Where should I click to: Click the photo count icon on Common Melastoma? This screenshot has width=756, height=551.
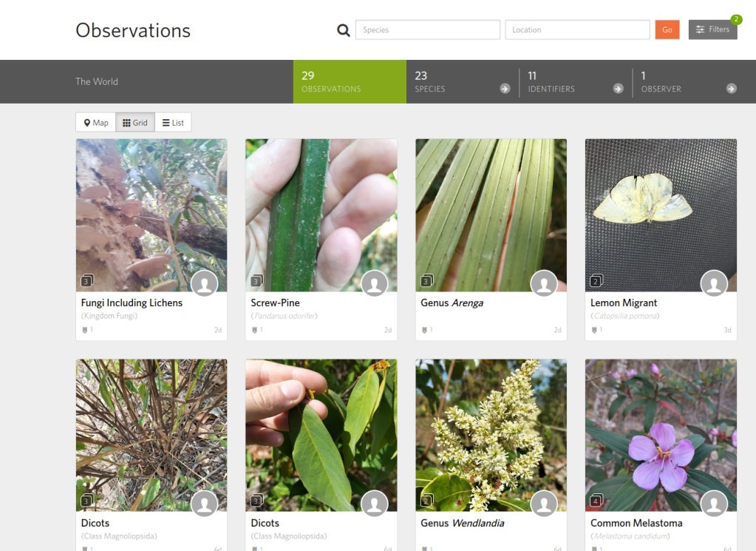(x=596, y=501)
